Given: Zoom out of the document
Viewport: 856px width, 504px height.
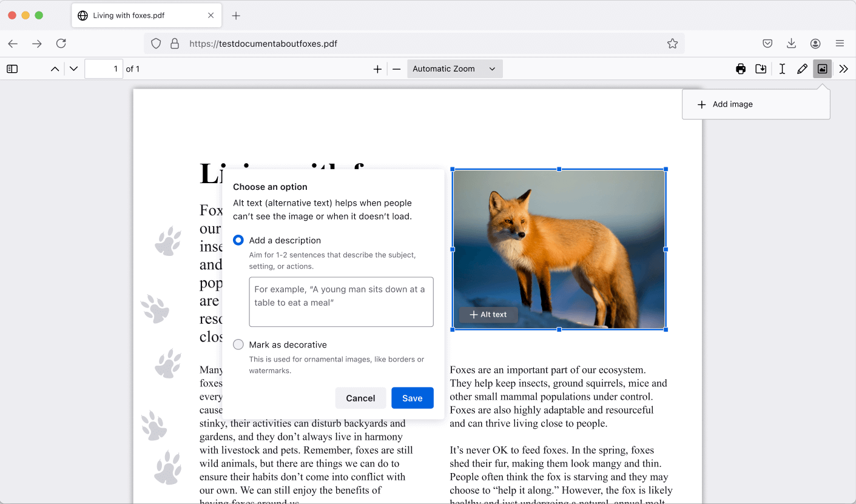Looking at the screenshot, I should click(396, 69).
